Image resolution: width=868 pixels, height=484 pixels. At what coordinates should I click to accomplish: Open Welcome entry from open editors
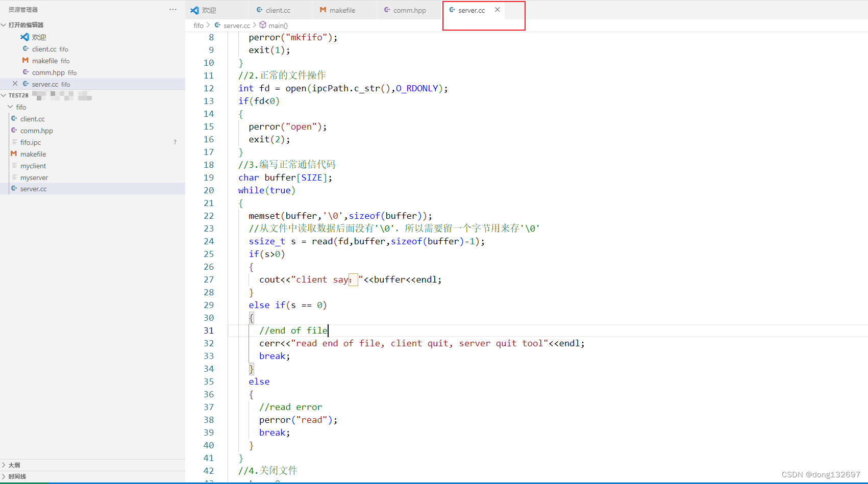92,37
